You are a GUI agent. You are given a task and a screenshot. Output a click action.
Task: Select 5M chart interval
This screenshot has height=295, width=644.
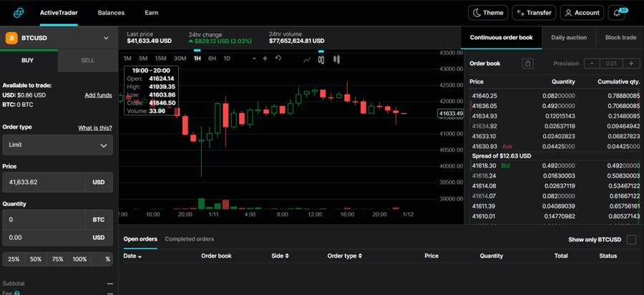point(143,58)
